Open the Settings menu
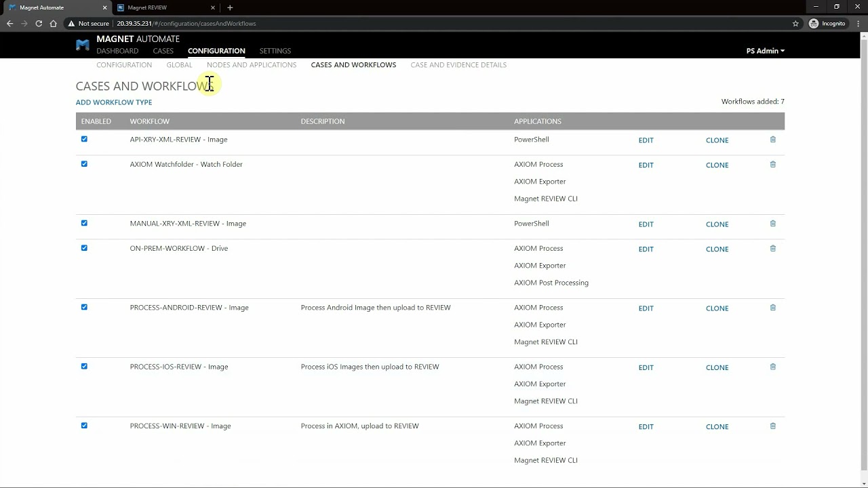868x488 pixels. point(275,51)
